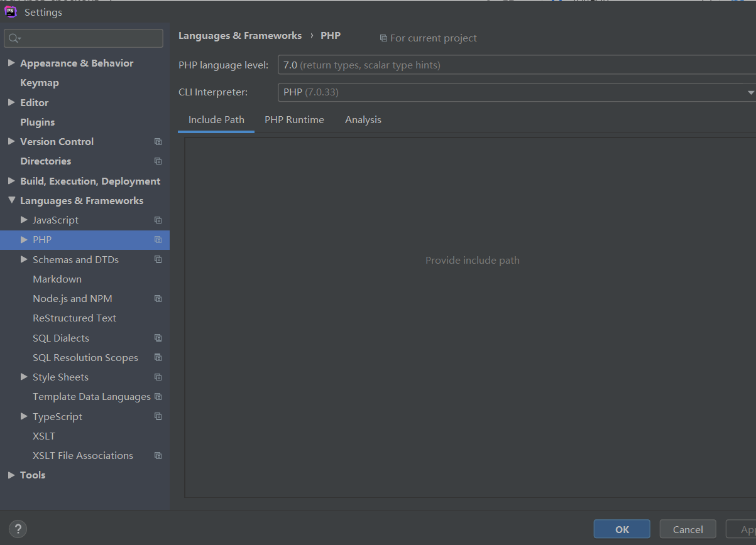
Task: Click the Cancel button
Action: [688, 529]
